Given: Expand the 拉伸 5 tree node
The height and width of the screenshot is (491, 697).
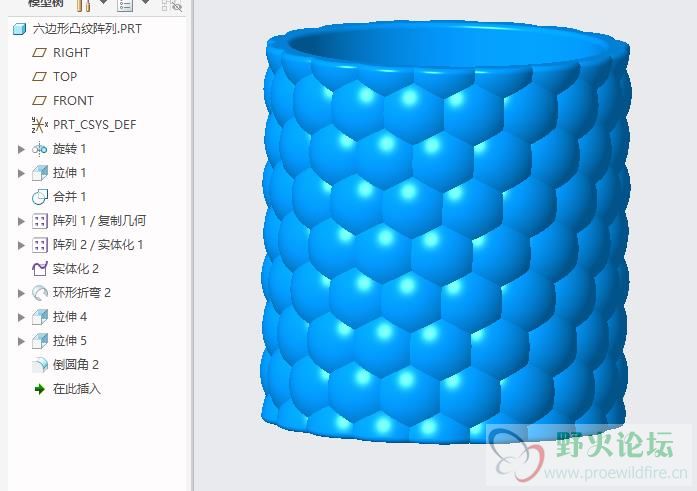Looking at the screenshot, I should click(21, 341).
